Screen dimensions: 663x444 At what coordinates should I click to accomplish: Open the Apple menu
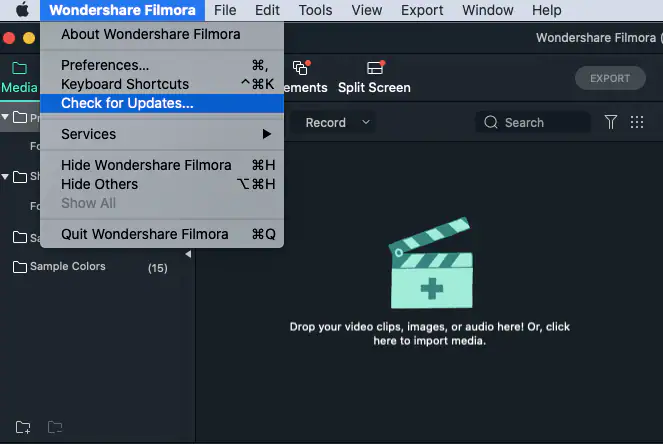[22, 10]
